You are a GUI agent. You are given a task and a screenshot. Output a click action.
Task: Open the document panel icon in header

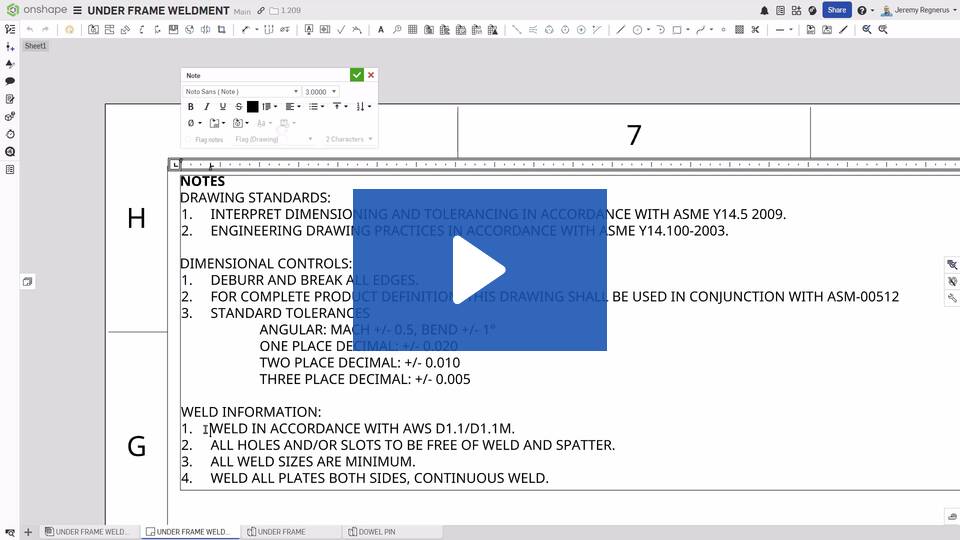(x=780, y=10)
